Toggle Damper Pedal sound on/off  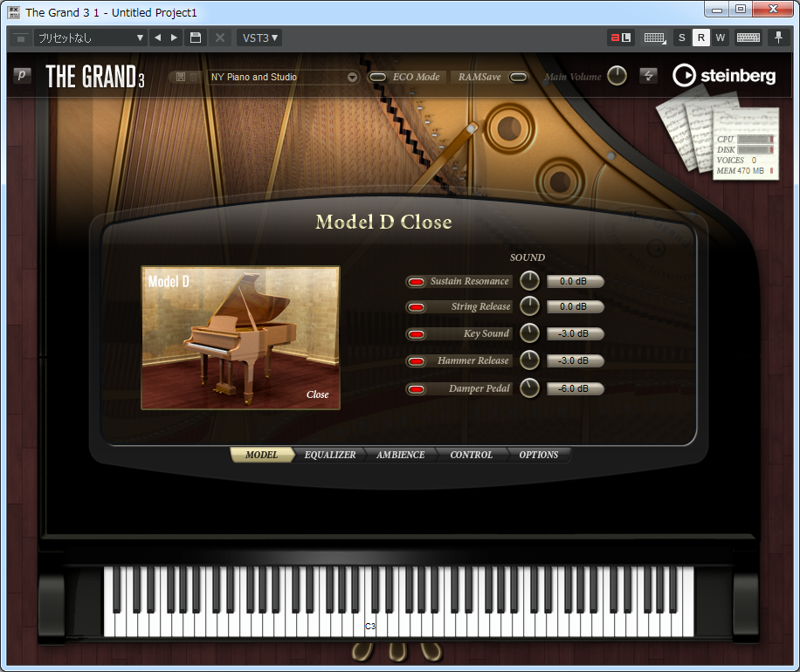pos(417,389)
